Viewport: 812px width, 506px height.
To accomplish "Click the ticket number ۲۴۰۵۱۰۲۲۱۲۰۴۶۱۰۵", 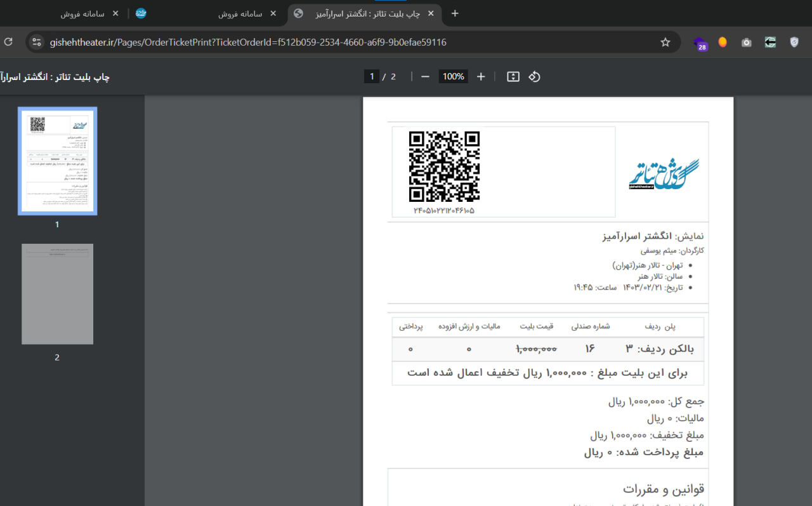I will click(x=443, y=210).
